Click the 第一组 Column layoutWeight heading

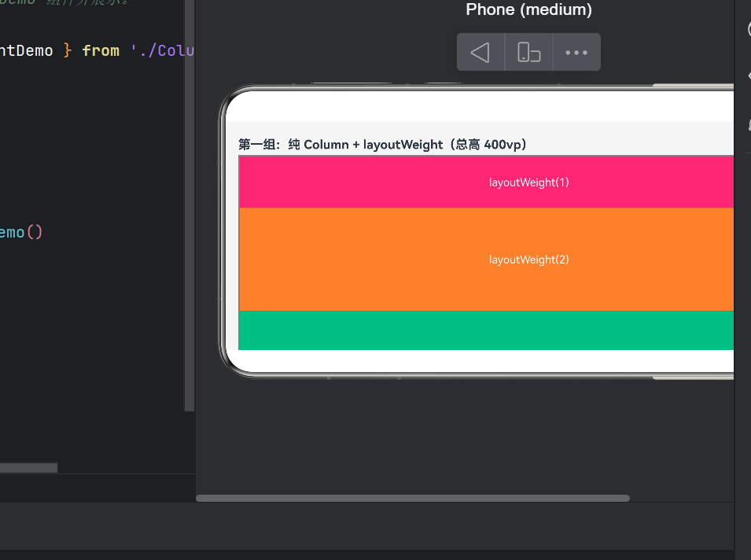382,145
